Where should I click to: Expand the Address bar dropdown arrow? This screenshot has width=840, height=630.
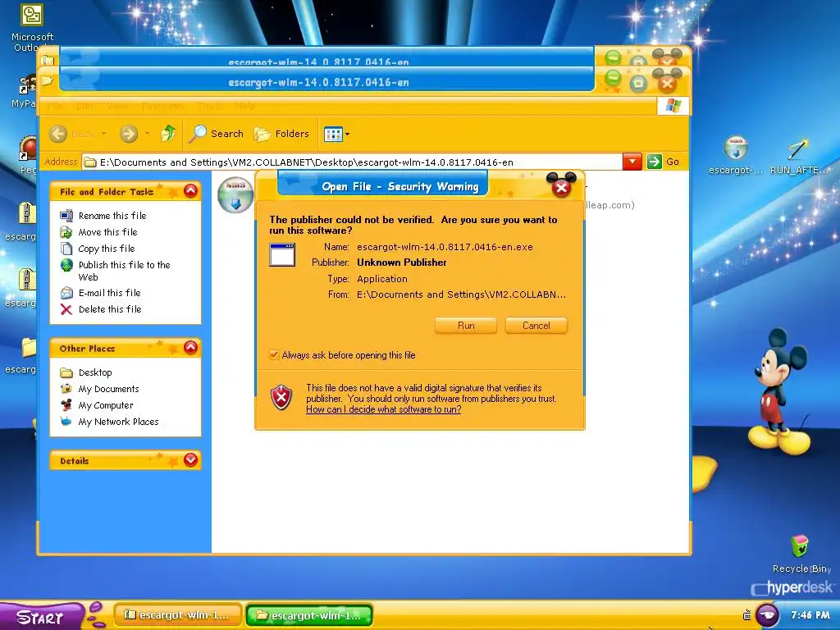(x=632, y=162)
